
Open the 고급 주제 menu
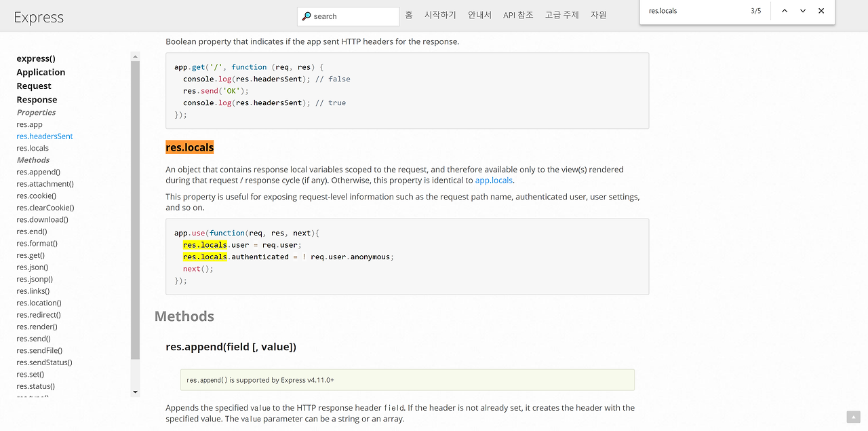point(562,15)
